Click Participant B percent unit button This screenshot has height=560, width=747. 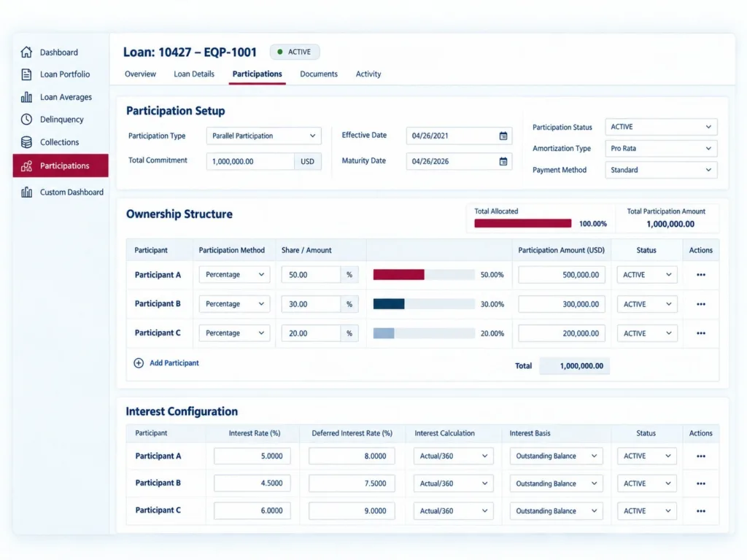[x=349, y=304]
